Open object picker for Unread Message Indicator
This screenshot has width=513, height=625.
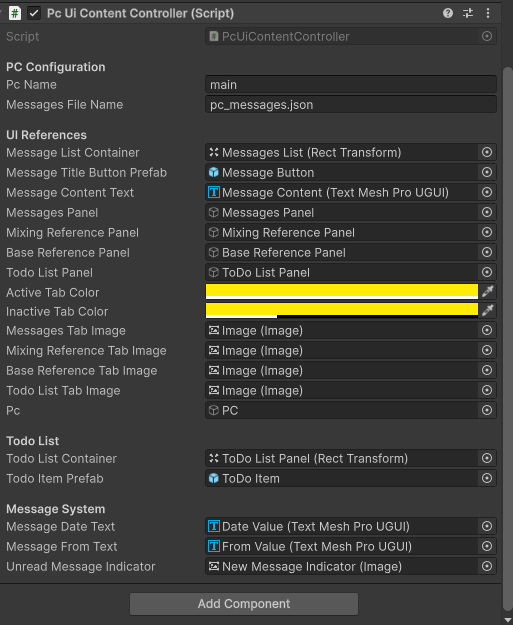(x=487, y=566)
